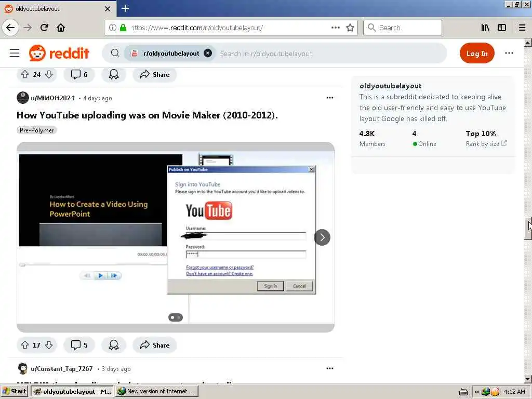This screenshot has height=399, width=532.
Task: Toggle the browser sidebar icon
Action: tap(502, 28)
